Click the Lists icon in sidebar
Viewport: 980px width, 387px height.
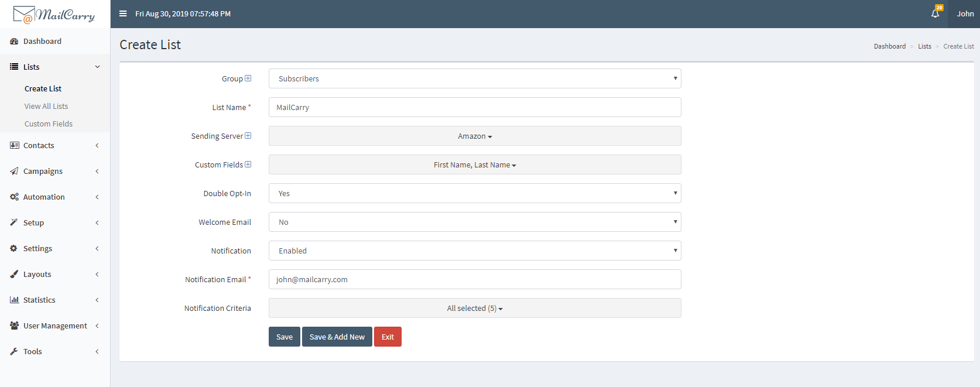coord(14,67)
